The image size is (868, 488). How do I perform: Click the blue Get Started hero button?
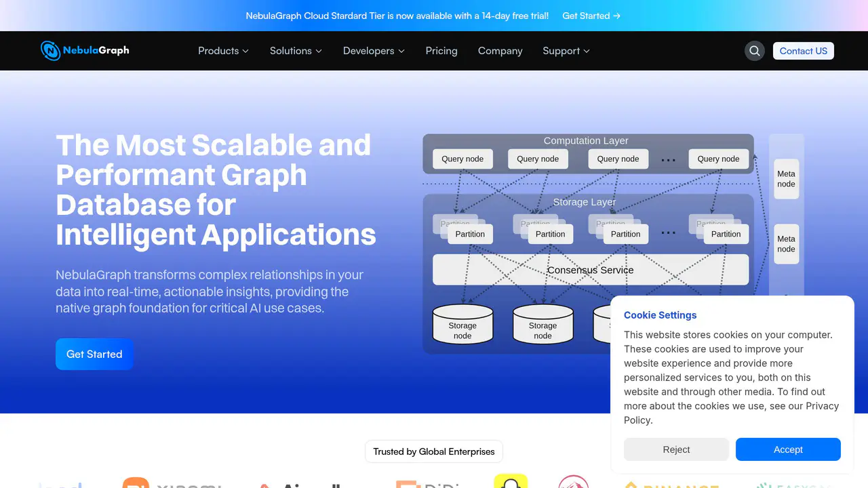click(x=94, y=354)
